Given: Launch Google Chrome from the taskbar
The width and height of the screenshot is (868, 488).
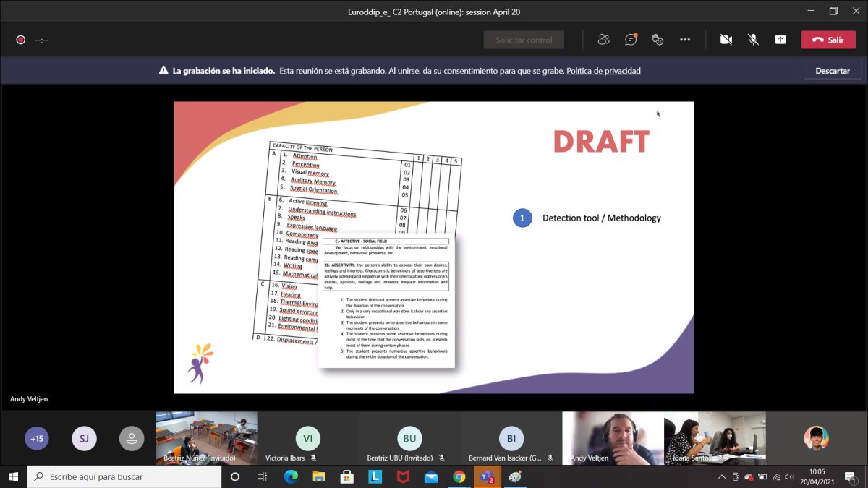Looking at the screenshot, I should click(x=459, y=477).
